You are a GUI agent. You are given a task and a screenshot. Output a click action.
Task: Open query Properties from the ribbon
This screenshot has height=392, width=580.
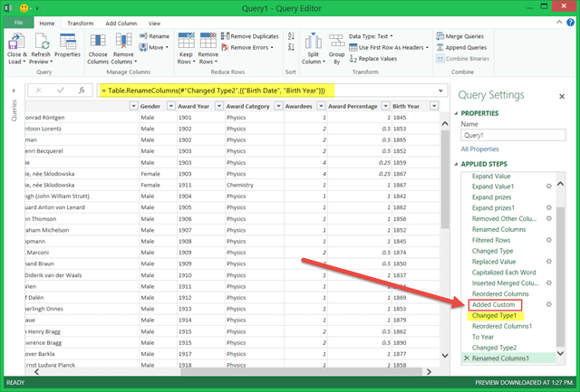(68, 41)
